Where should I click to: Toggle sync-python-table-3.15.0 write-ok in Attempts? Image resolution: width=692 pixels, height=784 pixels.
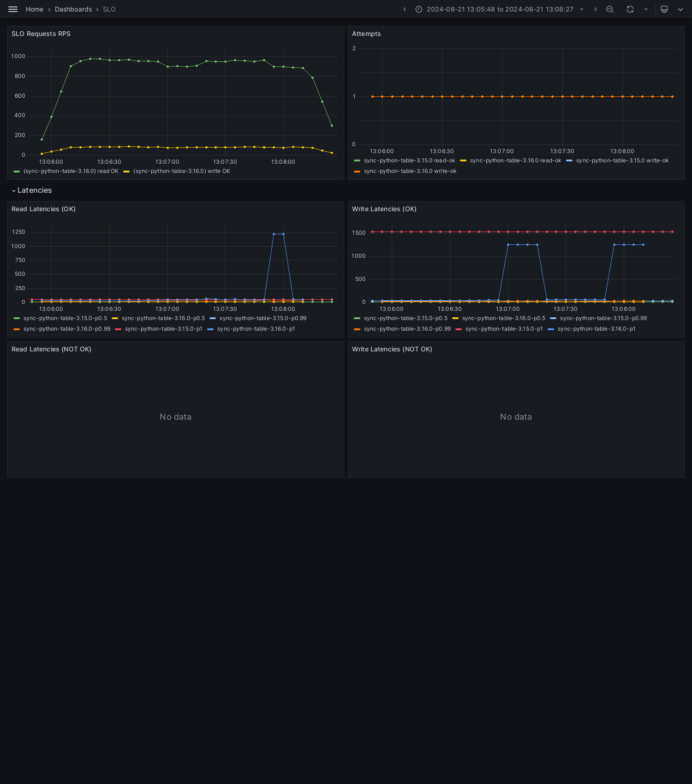[622, 160]
